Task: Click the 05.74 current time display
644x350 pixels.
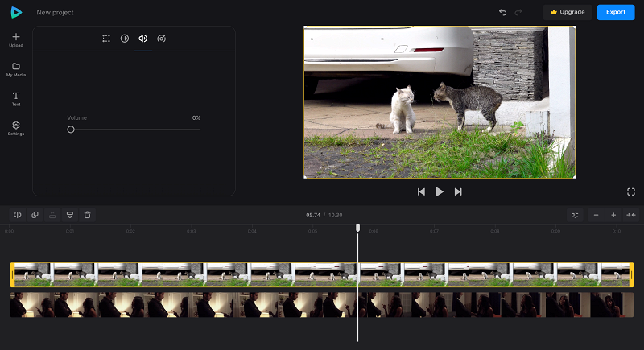Action: (313, 216)
